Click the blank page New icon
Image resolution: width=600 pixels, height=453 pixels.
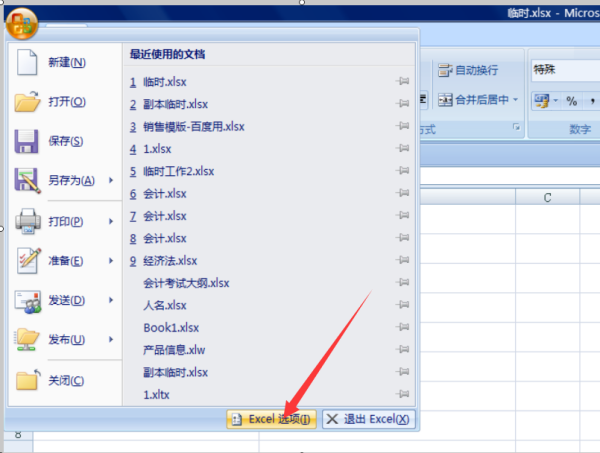coord(27,62)
